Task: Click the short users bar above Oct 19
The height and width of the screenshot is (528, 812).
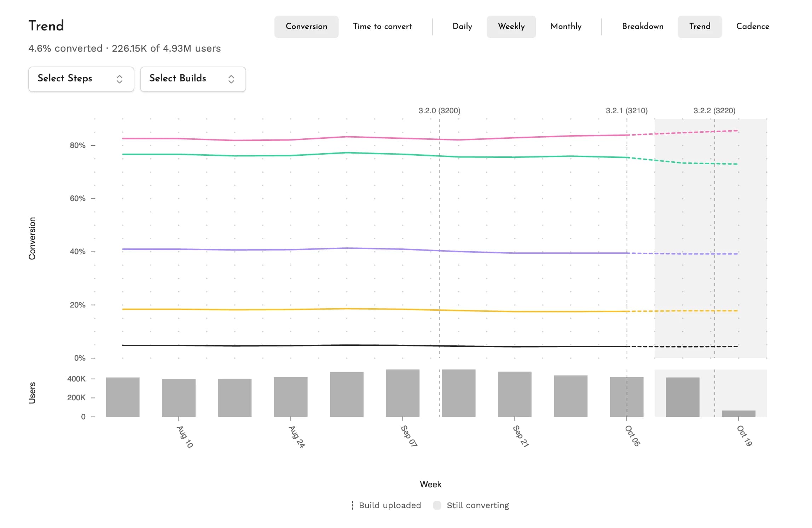Action: pos(738,413)
